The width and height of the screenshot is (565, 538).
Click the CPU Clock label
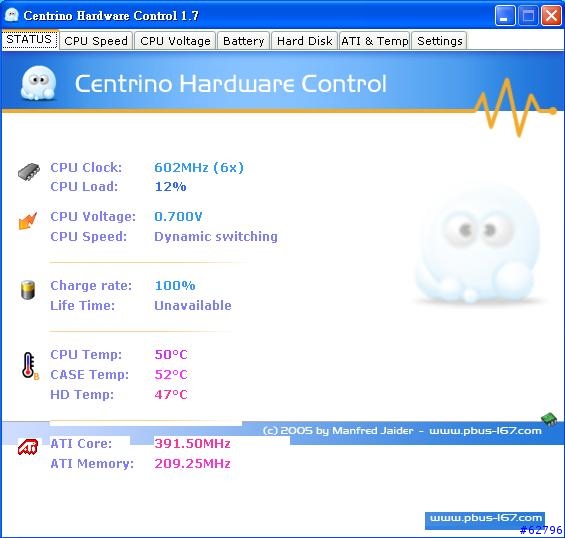pyautogui.click(x=86, y=168)
